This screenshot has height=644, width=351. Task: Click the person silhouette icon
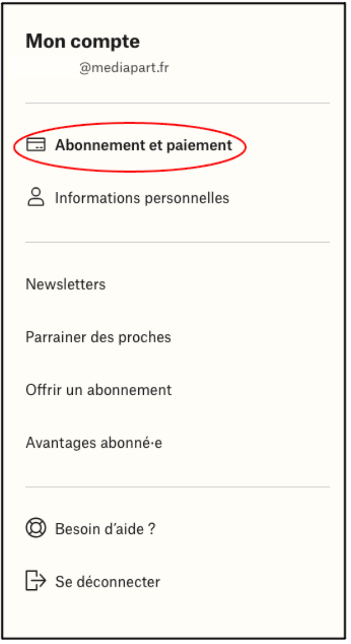(x=36, y=197)
